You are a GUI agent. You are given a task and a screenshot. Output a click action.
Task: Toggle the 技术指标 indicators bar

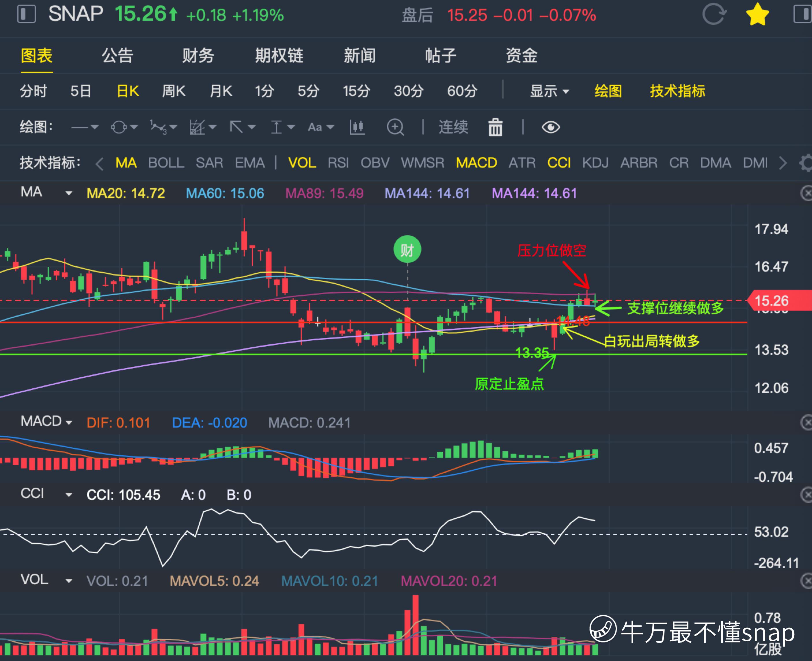(677, 91)
